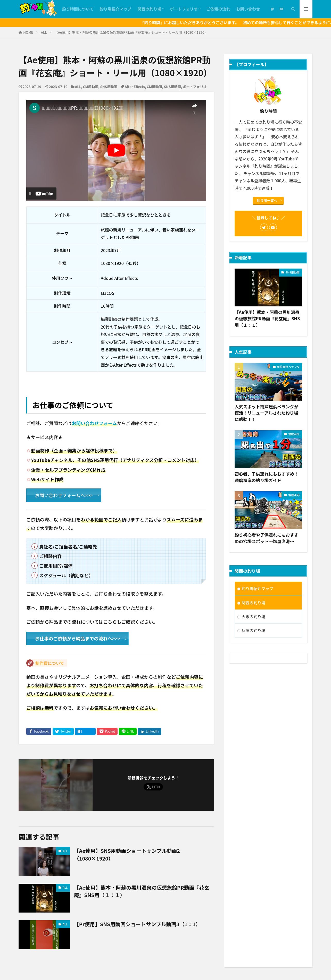Save article to Pocket

pos(107,731)
